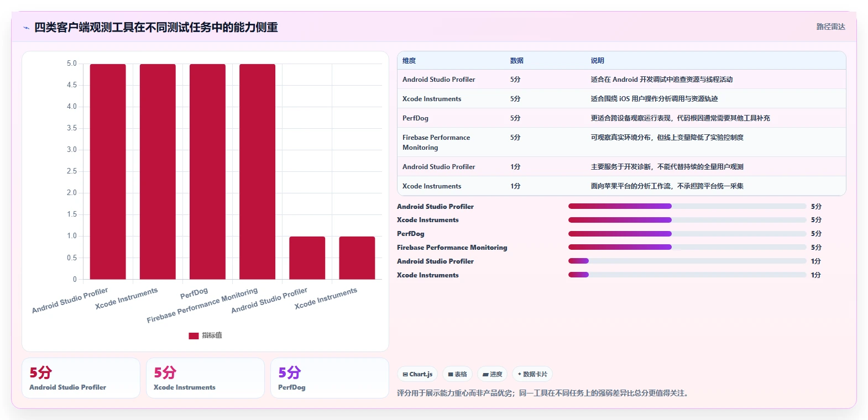Click the description starting 可观察真实环境分布

click(x=667, y=138)
